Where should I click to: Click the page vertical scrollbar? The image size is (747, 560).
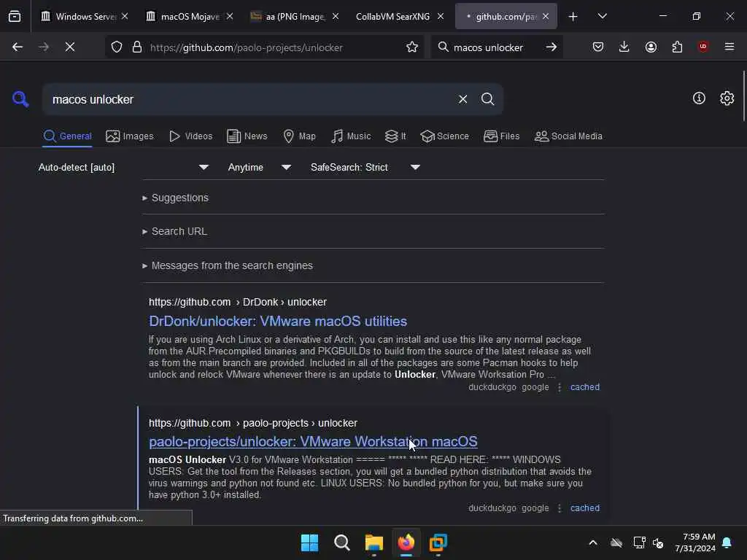pos(743,96)
